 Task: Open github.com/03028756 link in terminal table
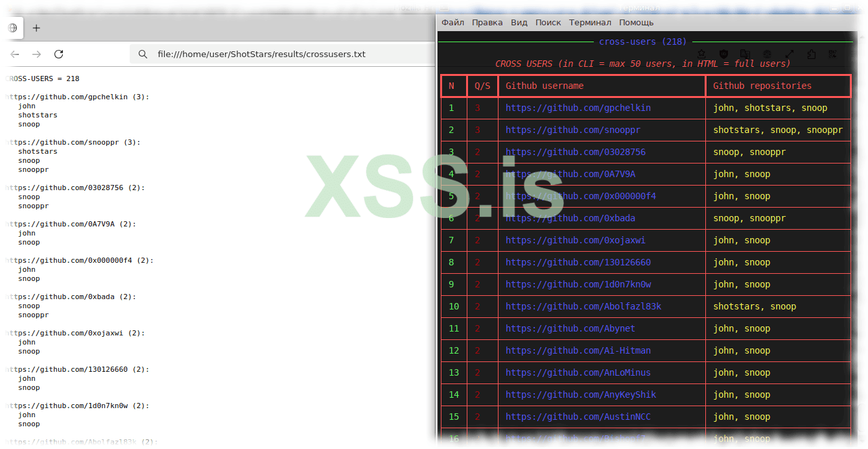pyautogui.click(x=576, y=152)
